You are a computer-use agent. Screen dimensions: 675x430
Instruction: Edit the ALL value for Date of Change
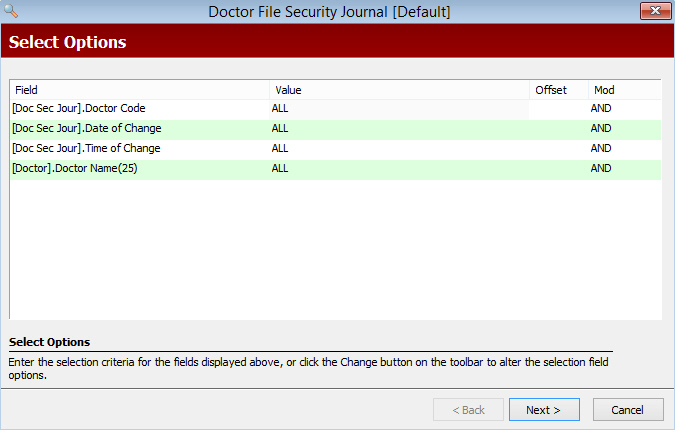coord(280,128)
